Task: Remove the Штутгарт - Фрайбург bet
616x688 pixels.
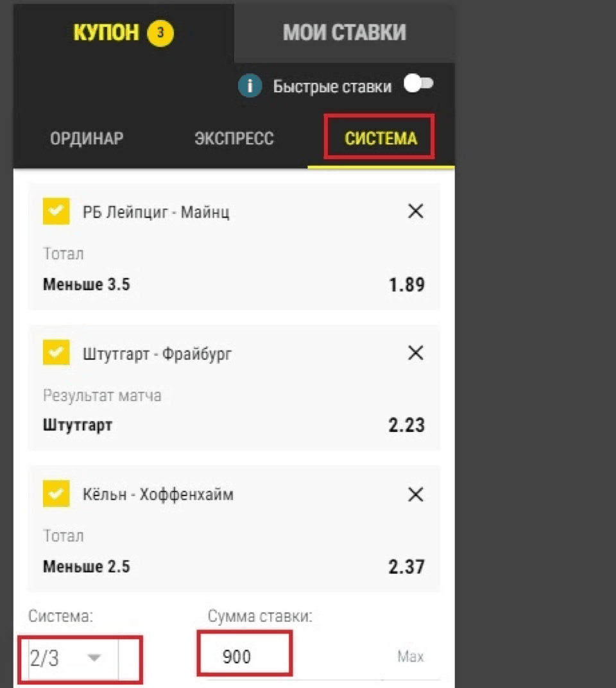Action: (416, 352)
